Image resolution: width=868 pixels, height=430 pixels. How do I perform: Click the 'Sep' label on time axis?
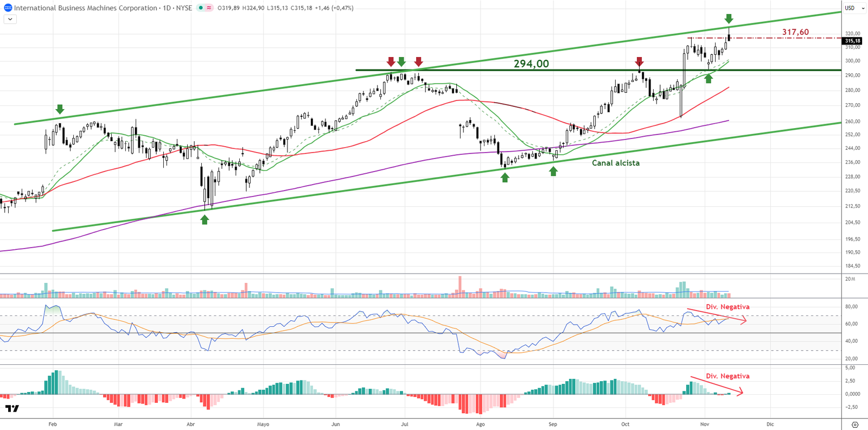pyautogui.click(x=552, y=424)
